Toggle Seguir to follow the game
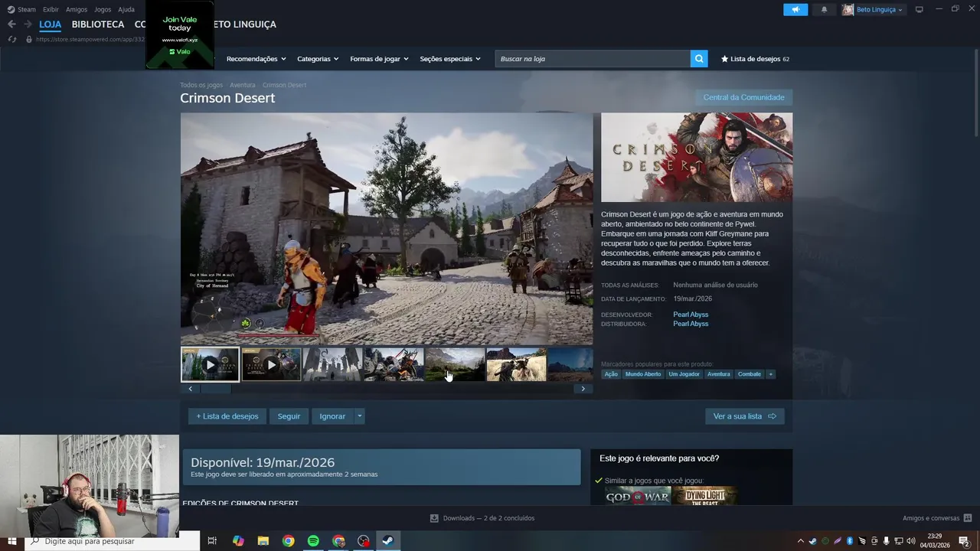The height and width of the screenshot is (551, 980). (289, 416)
